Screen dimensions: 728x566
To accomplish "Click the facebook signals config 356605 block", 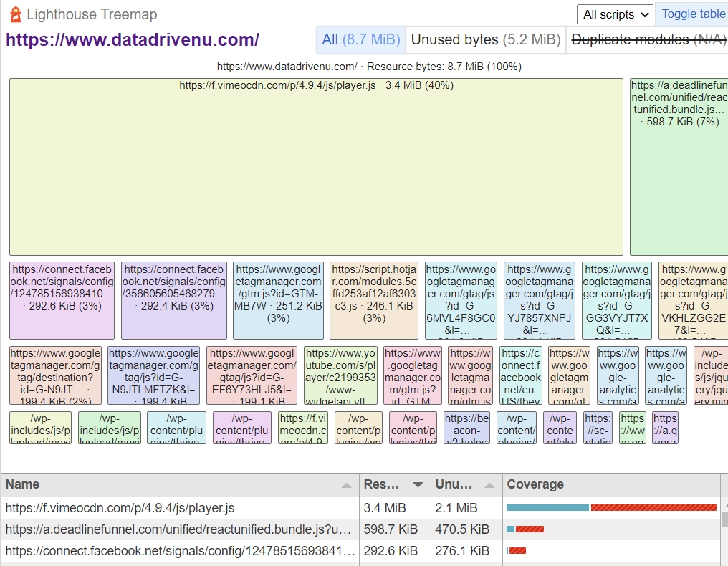I will click(174, 300).
